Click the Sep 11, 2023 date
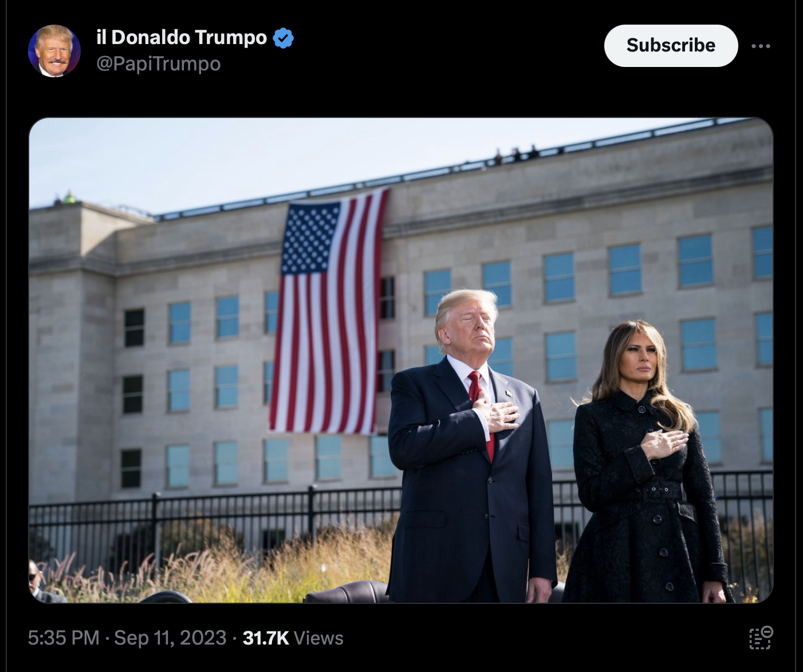The width and height of the screenshot is (803, 672). [x=170, y=638]
